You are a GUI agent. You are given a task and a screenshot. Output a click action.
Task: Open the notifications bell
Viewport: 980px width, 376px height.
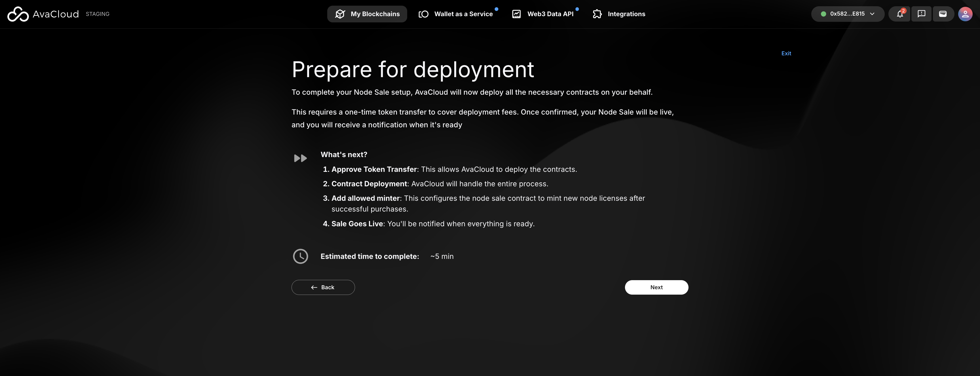tap(899, 14)
